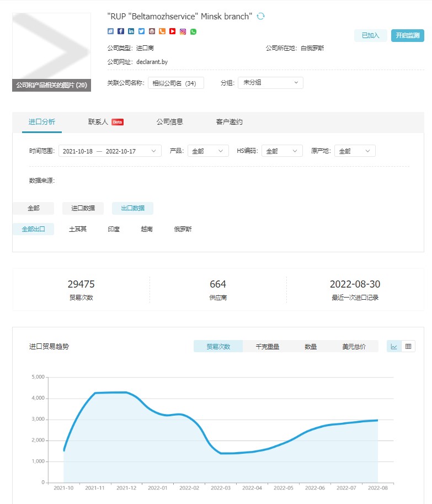Open company product images thumbnail (20)
The image size is (432, 504).
tap(51, 52)
